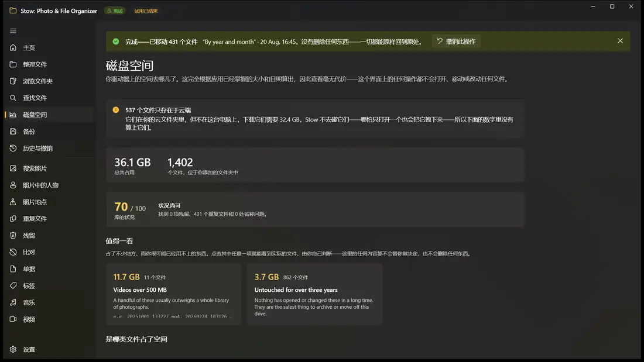Click the 1,402 file count value
This screenshot has width=644, height=362.
point(180,163)
